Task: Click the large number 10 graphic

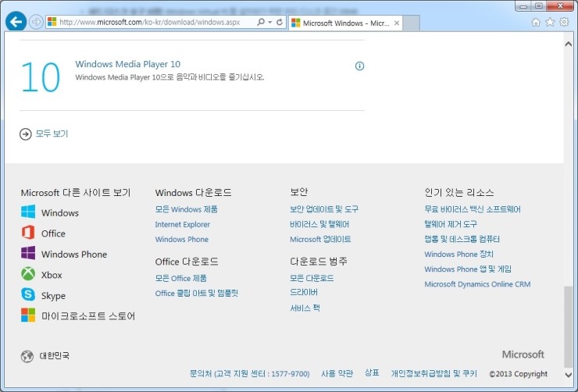Action: [41, 77]
